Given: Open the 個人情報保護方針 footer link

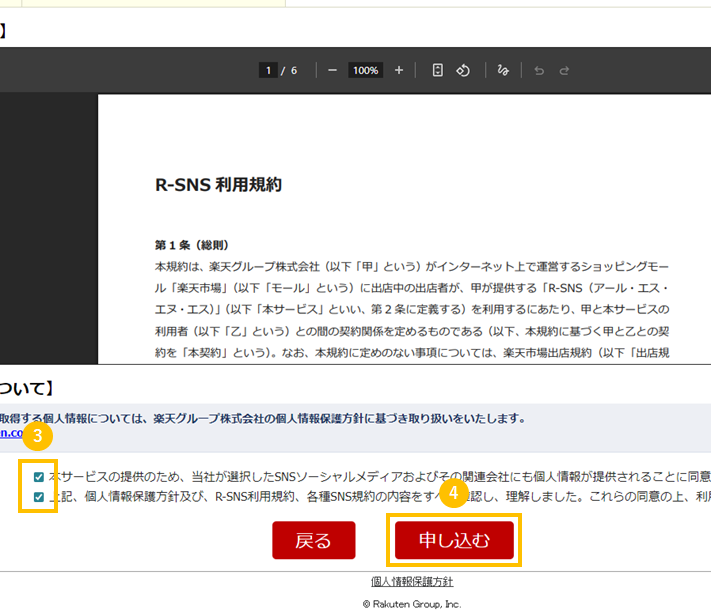Looking at the screenshot, I should [x=411, y=582].
